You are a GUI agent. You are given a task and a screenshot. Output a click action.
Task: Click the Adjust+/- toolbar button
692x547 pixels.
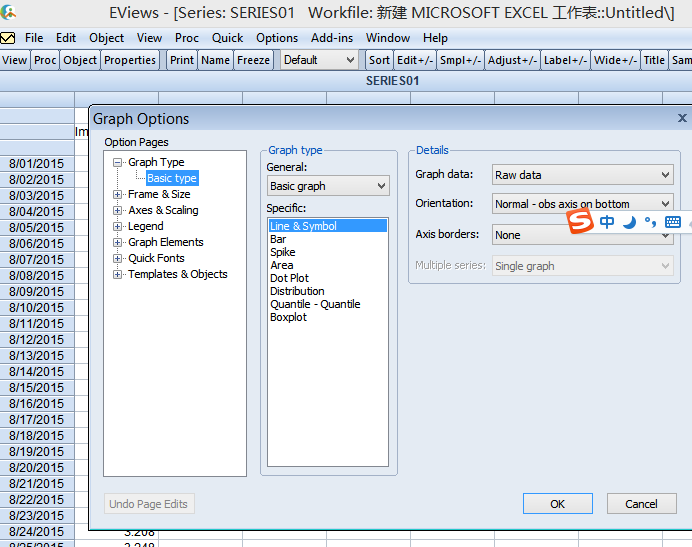point(512,60)
